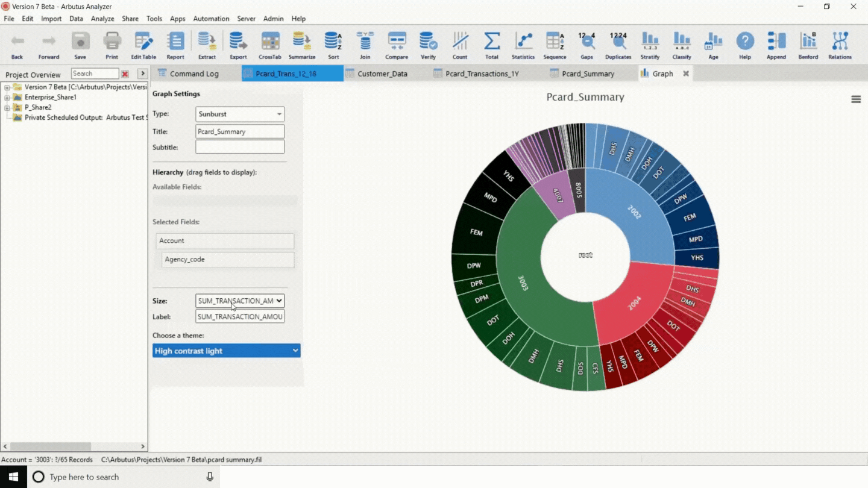Click the 3003 green sunburst segment
The image size is (868, 488).
(x=522, y=283)
